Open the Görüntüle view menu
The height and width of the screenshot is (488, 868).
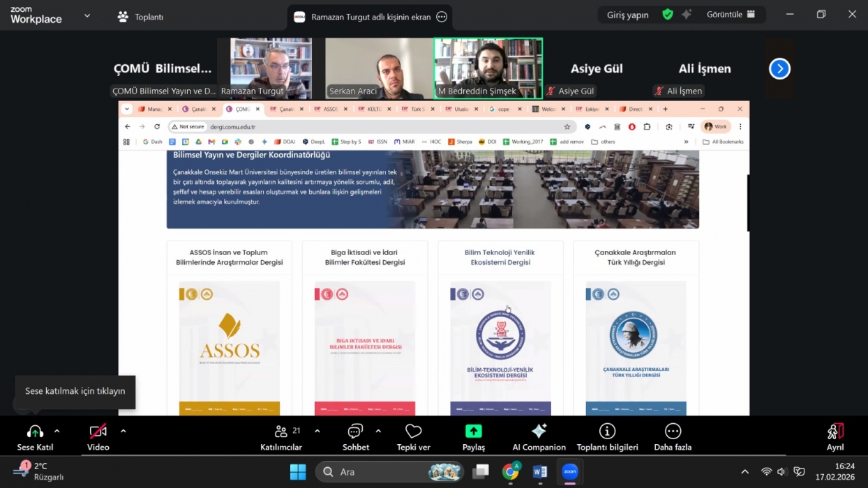pyautogui.click(x=731, y=15)
